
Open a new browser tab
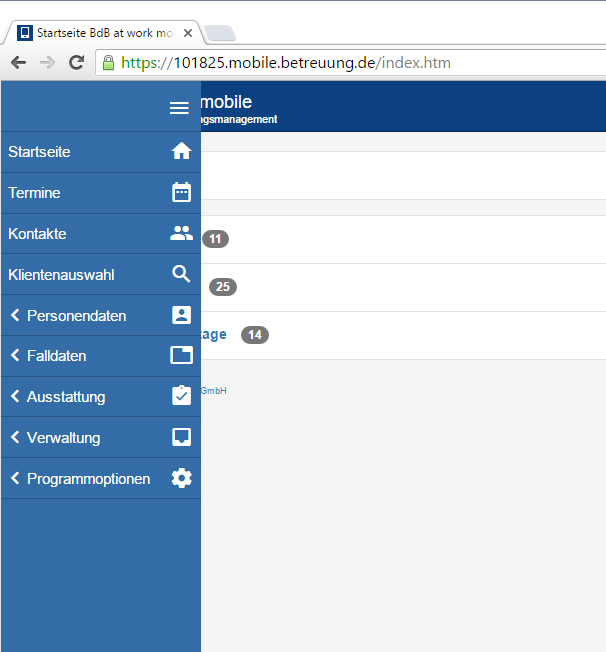click(220, 33)
